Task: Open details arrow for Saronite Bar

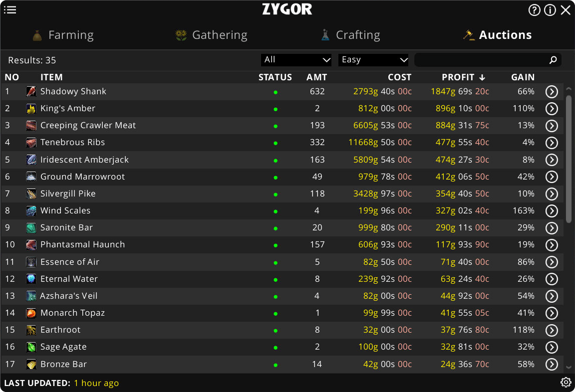Action: click(x=552, y=228)
